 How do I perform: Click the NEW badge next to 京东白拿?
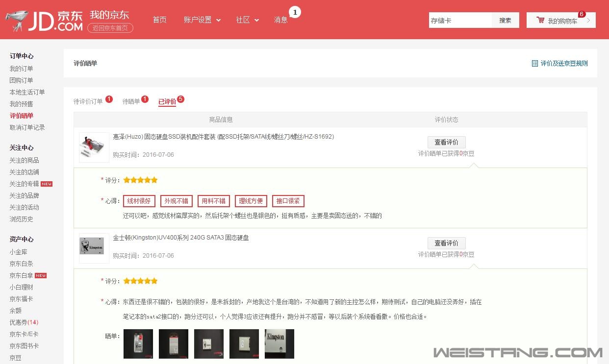[41, 276]
